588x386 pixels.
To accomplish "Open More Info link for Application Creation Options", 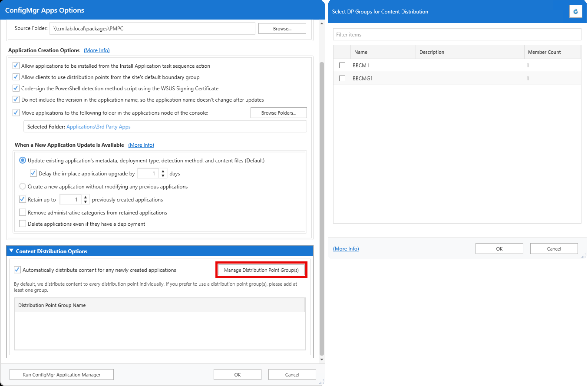I will pos(96,50).
